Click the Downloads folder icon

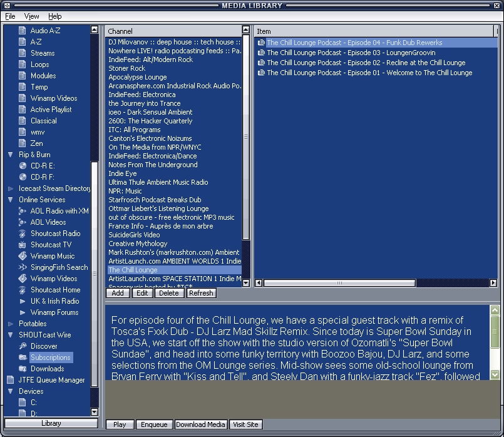tap(23, 369)
